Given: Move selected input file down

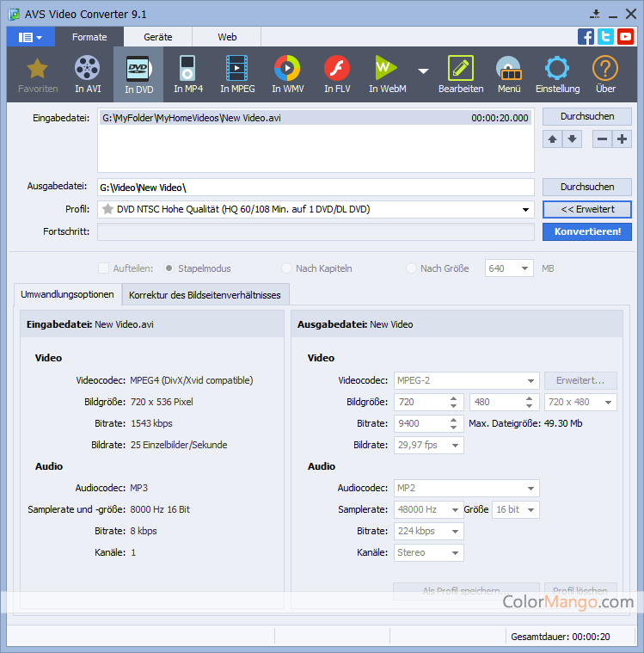Looking at the screenshot, I should click(x=573, y=139).
